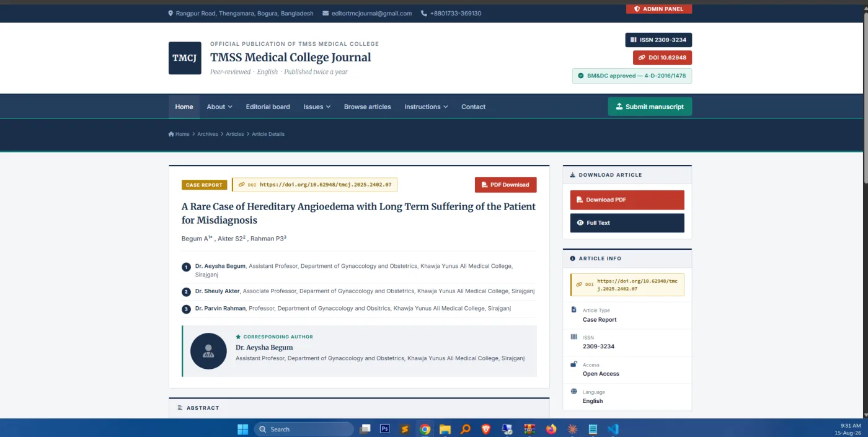
Task: Click the Home breadcrumb link
Action: pos(179,134)
